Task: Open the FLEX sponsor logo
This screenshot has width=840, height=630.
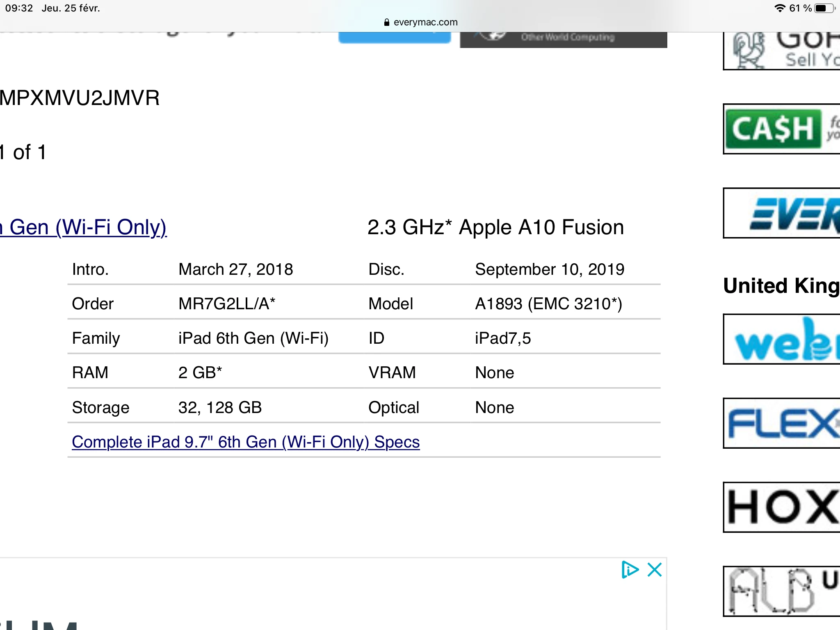Action: tap(781, 423)
